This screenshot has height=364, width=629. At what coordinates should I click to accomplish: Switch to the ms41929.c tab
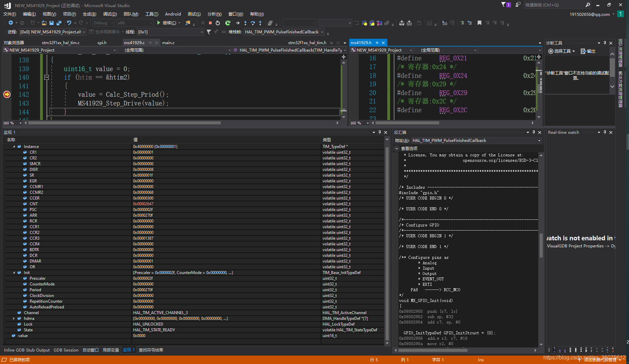click(135, 42)
